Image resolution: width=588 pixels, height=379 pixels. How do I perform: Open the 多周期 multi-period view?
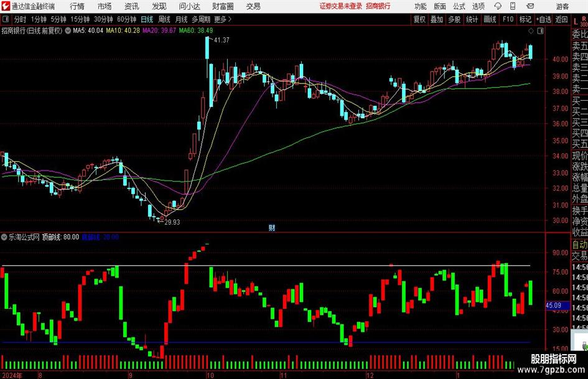coord(201,19)
